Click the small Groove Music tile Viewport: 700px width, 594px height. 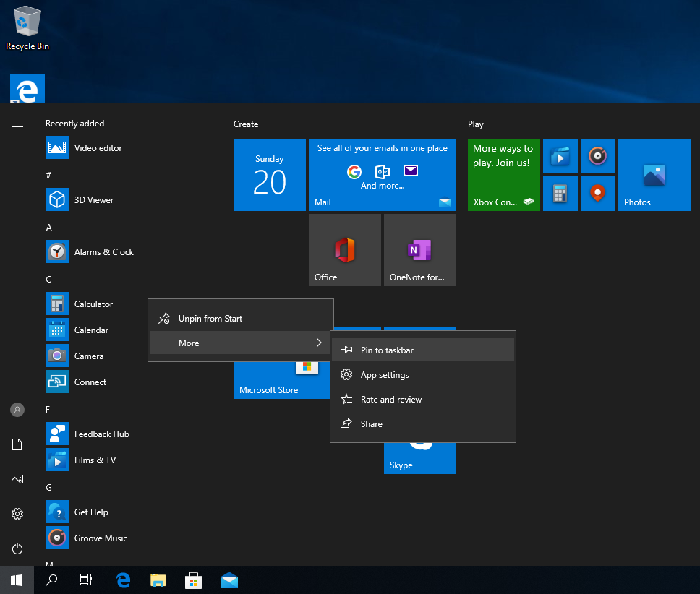click(x=598, y=156)
